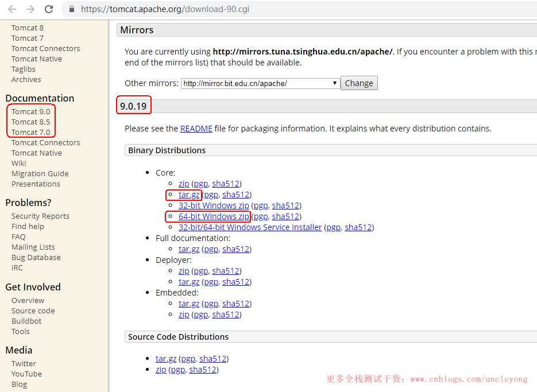The width and height of the screenshot is (537, 392).
Task: Open Buildbot link
Action: pyautogui.click(x=26, y=321)
